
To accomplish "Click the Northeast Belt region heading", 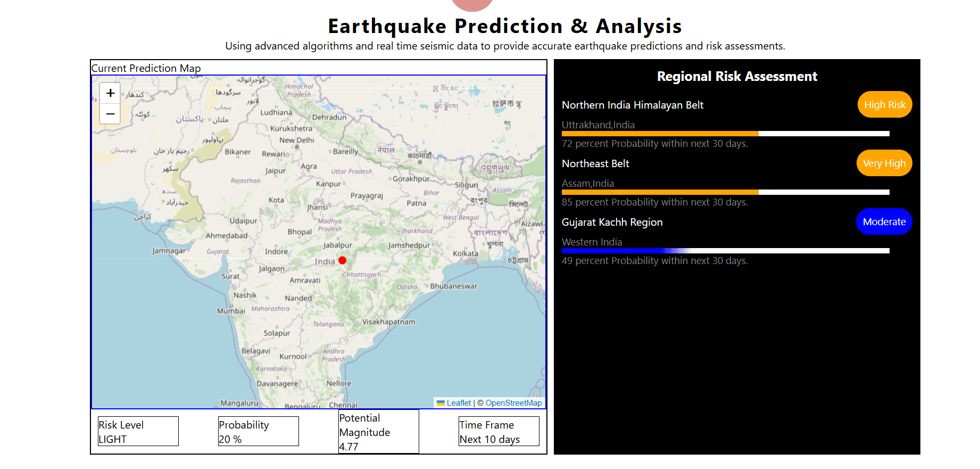I will pos(595,164).
